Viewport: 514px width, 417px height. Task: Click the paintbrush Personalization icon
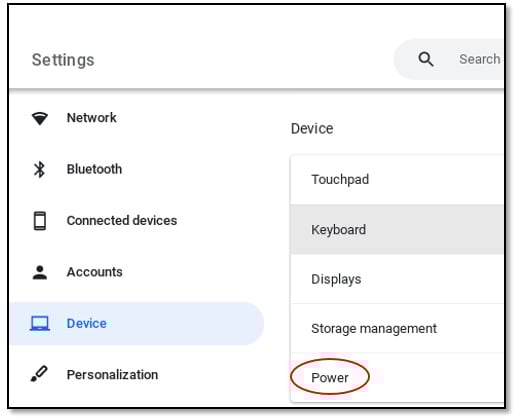39,374
